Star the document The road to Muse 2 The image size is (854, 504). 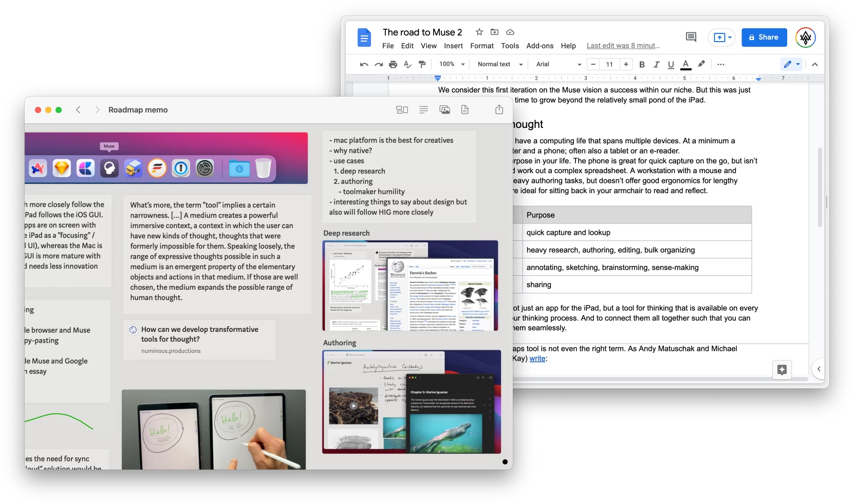pos(479,32)
